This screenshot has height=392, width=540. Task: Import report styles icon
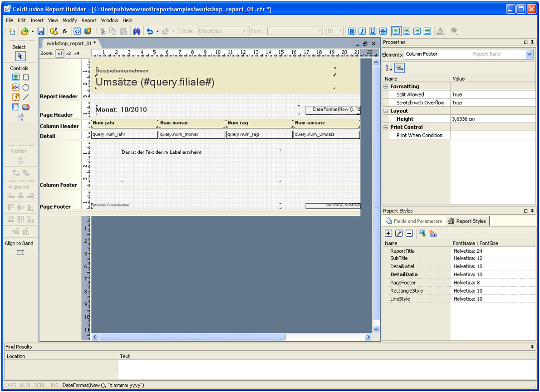[x=422, y=234]
